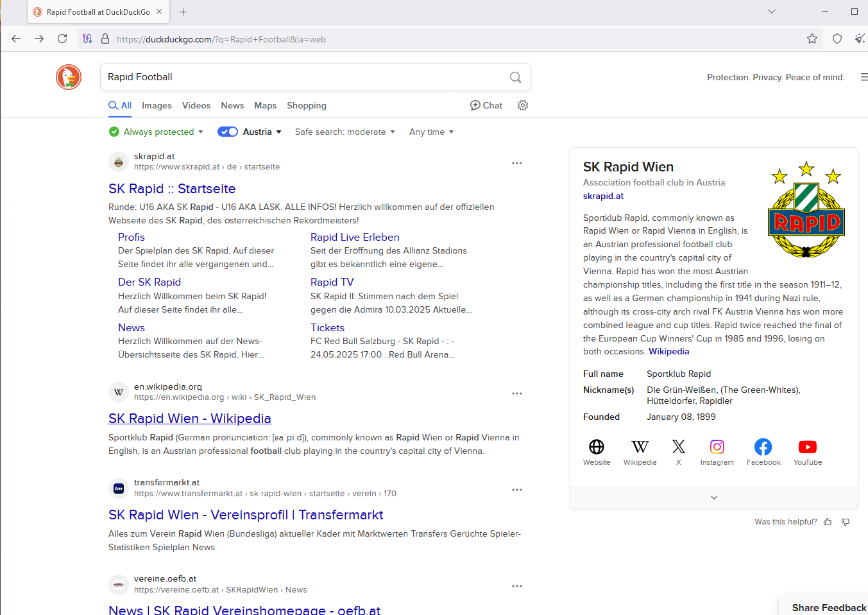The height and width of the screenshot is (615, 868).
Task: Open SK Rapid Wien Website icon link
Action: point(597,452)
